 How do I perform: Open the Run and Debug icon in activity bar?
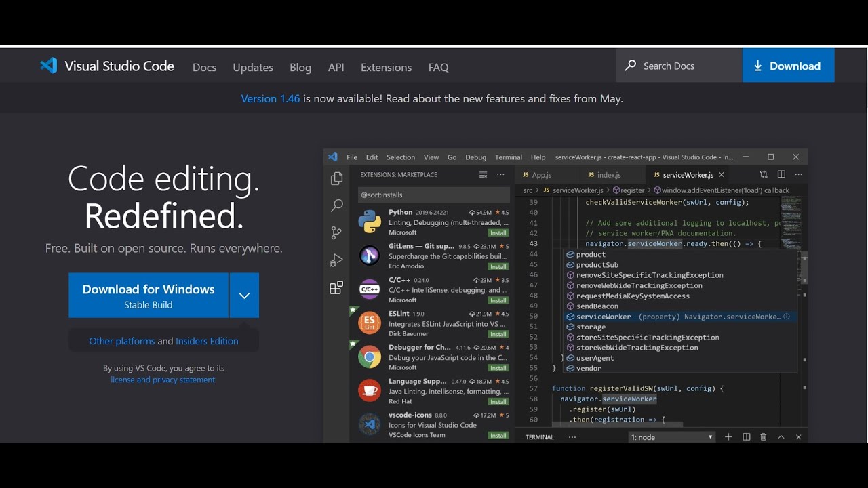click(x=336, y=260)
